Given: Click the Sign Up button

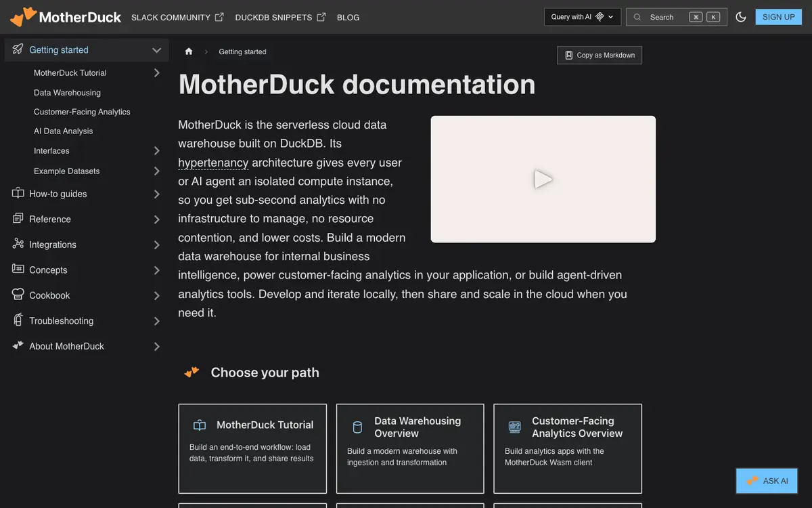Looking at the screenshot, I should click(x=778, y=17).
